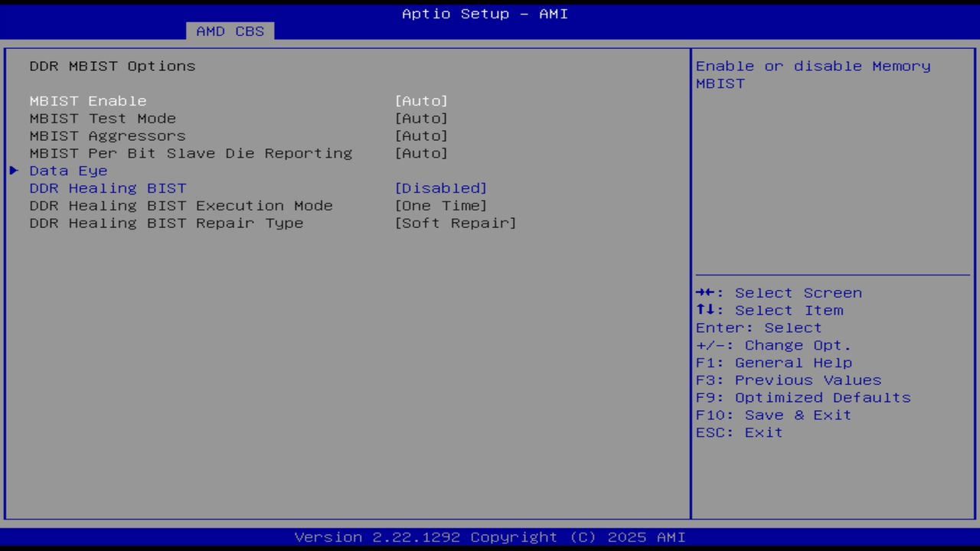The image size is (980, 551).
Task: Change the MBIST Aggressors [Auto] value
Action: 421,136
